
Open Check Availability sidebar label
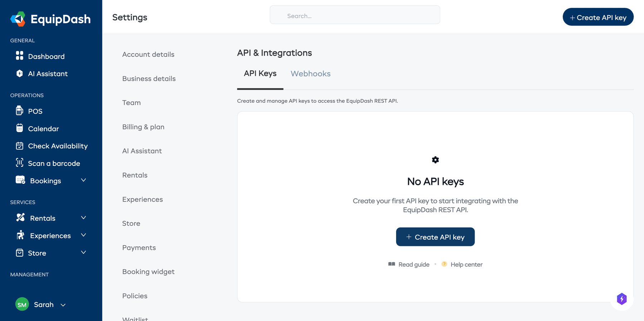click(58, 146)
